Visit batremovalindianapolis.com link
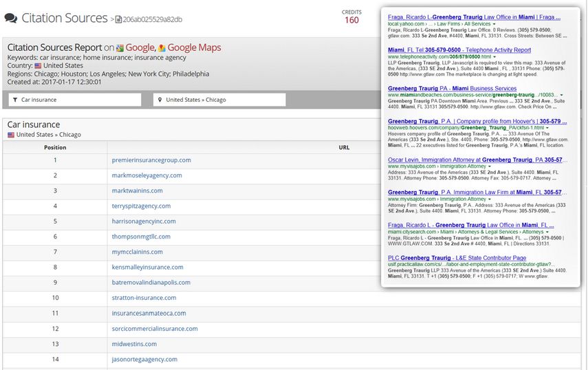This screenshot has width=588, height=370. (151, 283)
